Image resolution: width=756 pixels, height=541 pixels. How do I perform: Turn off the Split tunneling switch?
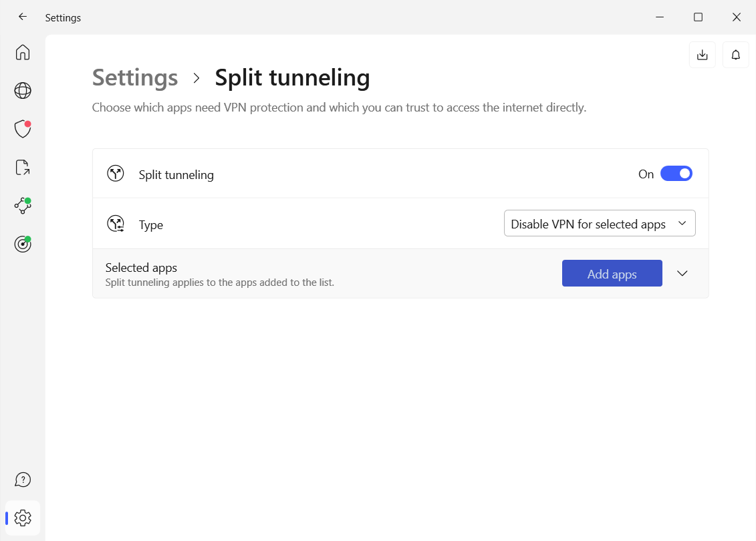click(676, 174)
